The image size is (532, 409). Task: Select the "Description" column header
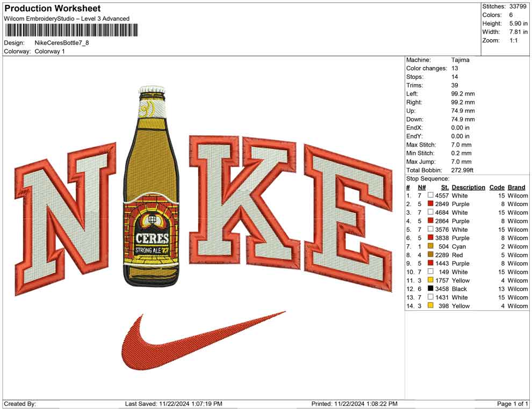click(x=469, y=187)
